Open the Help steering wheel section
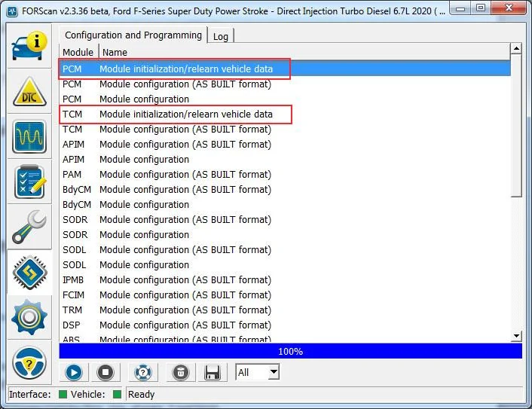Image resolution: width=532 pixels, height=409 pixels. click(29, 362)
